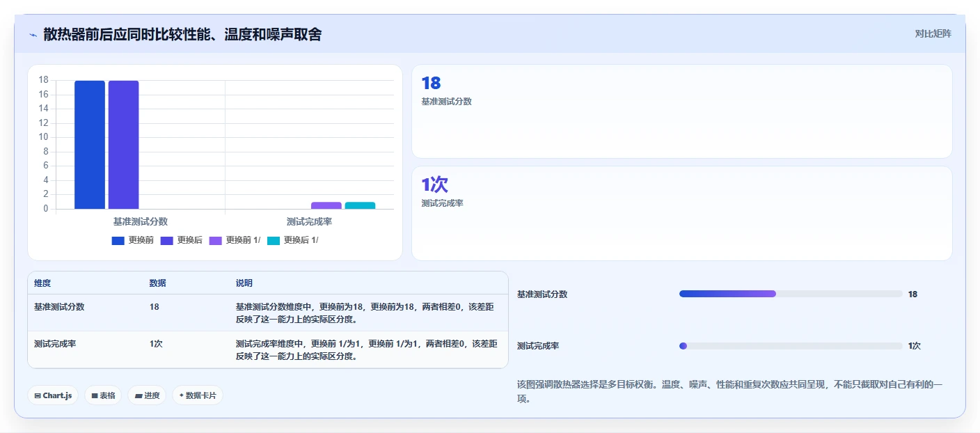Click the dark blue 更换前 bar for 基准测试分数
Image resolution: width=980 pixels, height=433 pixels.
click(x=90, y=145)
